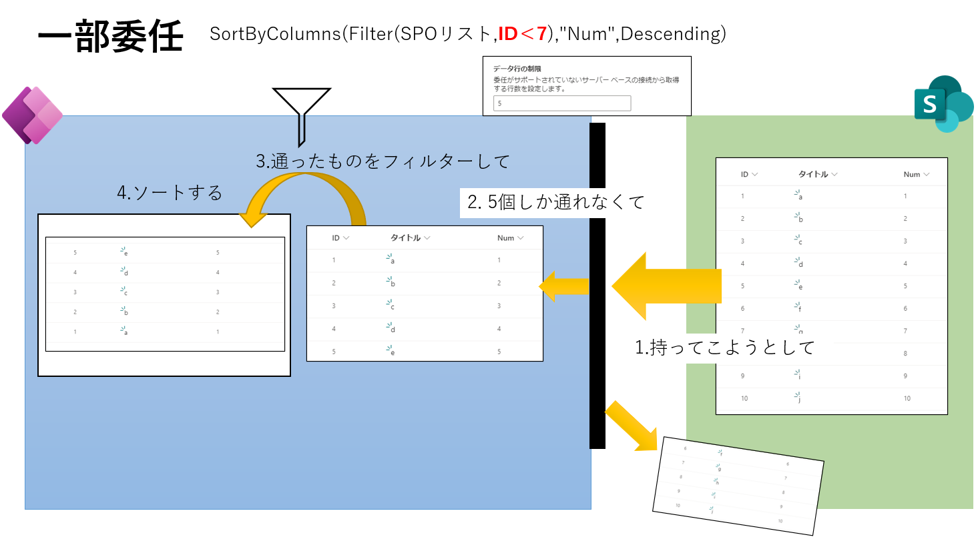Screen dimensions: 980x539
Task: Click the SharePoint logo icon
Action: coord(943,104)
